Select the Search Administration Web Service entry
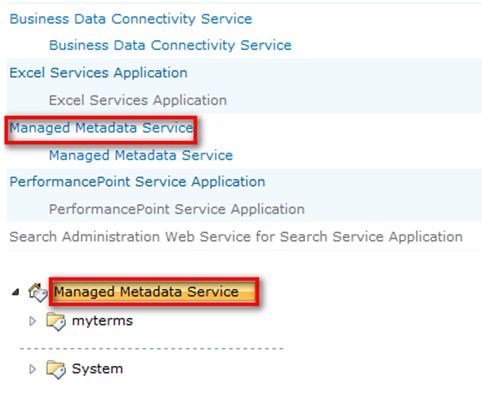This screenshot has width=482, height=402. [x=236, y=237]
